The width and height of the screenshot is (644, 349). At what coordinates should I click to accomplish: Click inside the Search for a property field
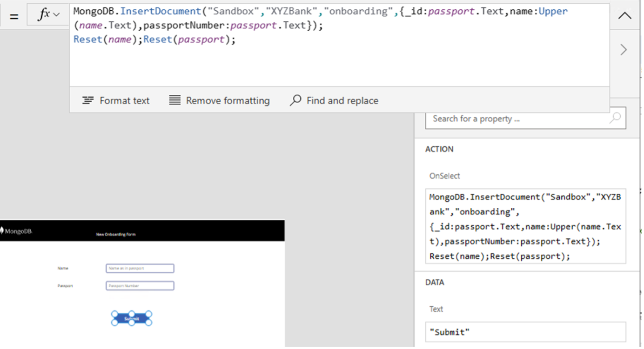coord(503,119)
